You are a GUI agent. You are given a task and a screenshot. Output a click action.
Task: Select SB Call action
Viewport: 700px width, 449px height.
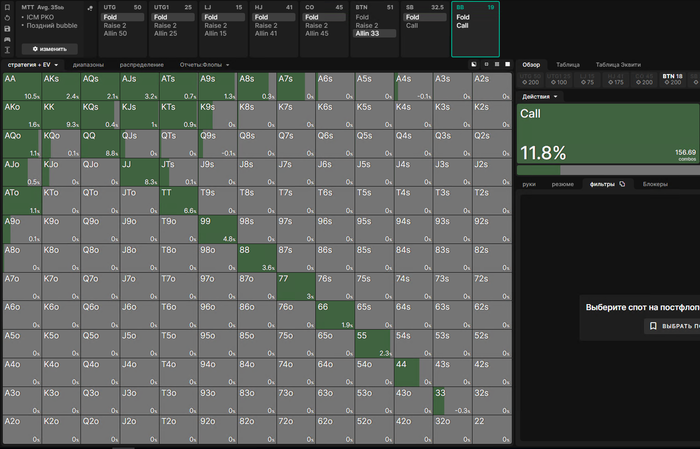coord(425,25)
